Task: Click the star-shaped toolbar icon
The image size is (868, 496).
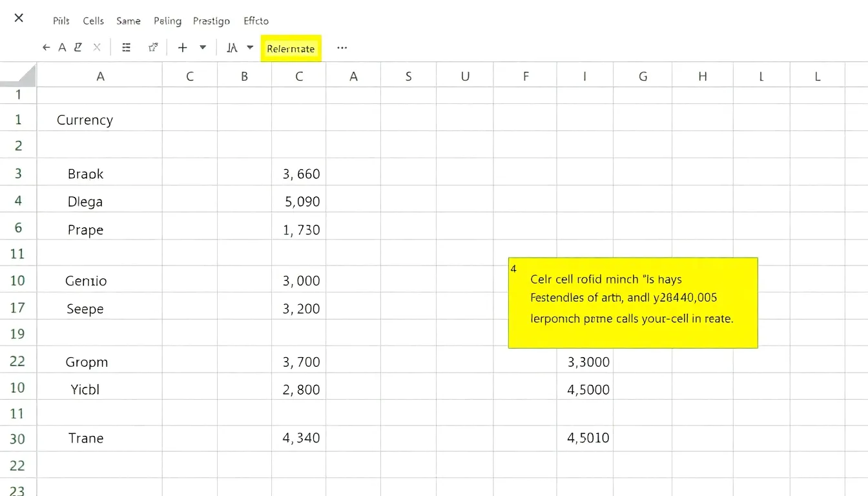Action: (153, 48)
